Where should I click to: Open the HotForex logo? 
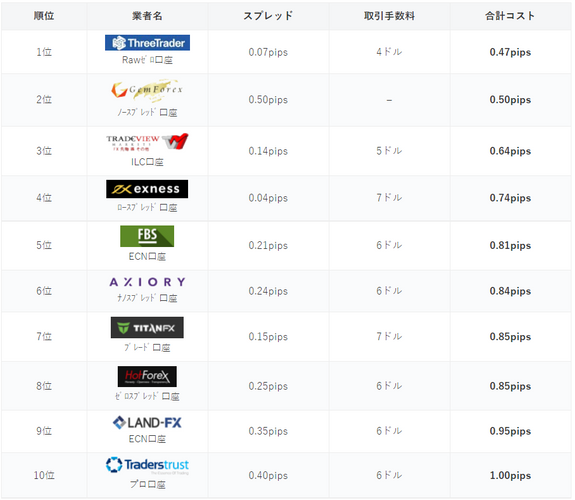[147, 376]
